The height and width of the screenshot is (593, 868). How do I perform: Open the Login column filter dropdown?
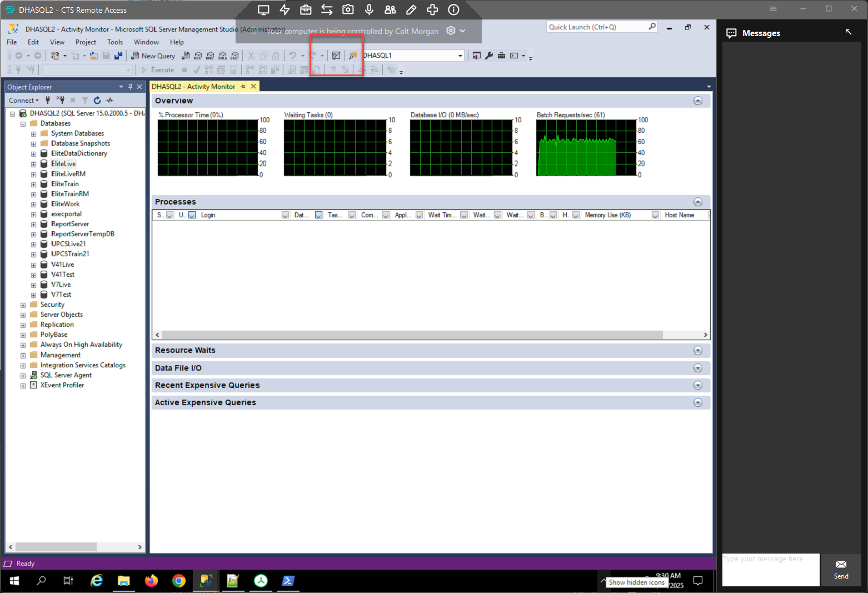point(285,215)
